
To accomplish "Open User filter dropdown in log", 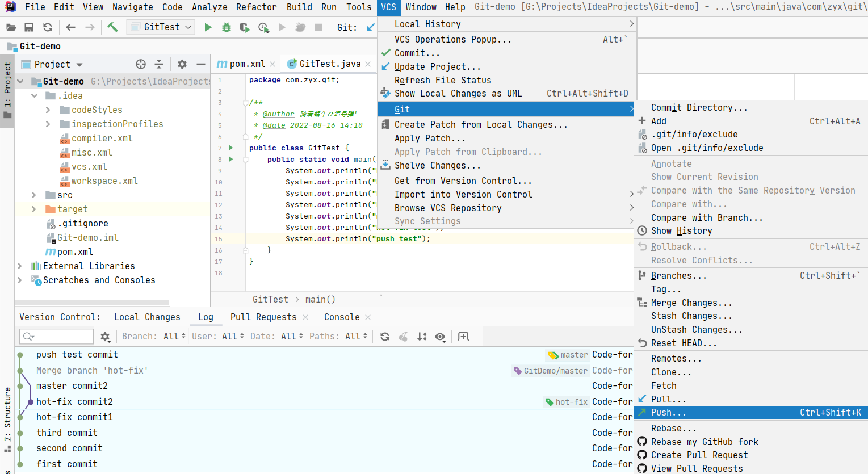I will [218, 337].
